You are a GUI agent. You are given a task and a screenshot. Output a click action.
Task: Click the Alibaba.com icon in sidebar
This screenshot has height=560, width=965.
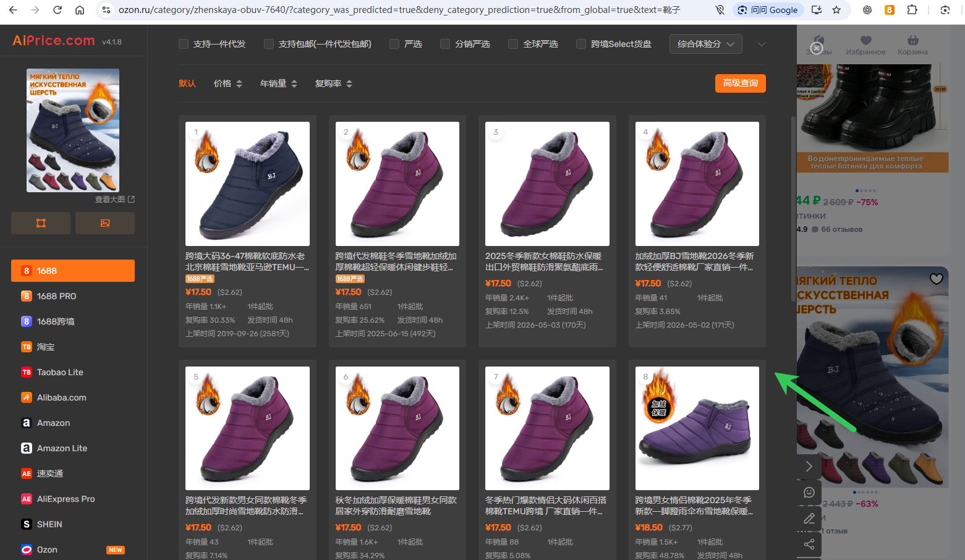click(x=27, y=397)
